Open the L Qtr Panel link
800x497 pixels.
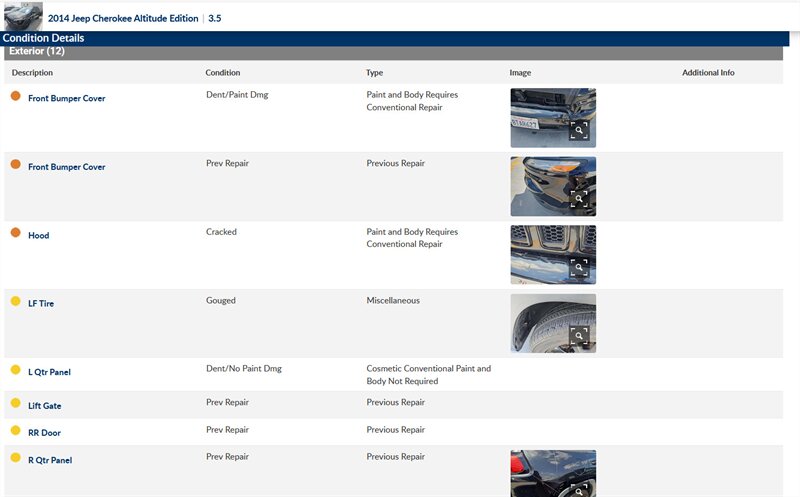tap(49, 372)
